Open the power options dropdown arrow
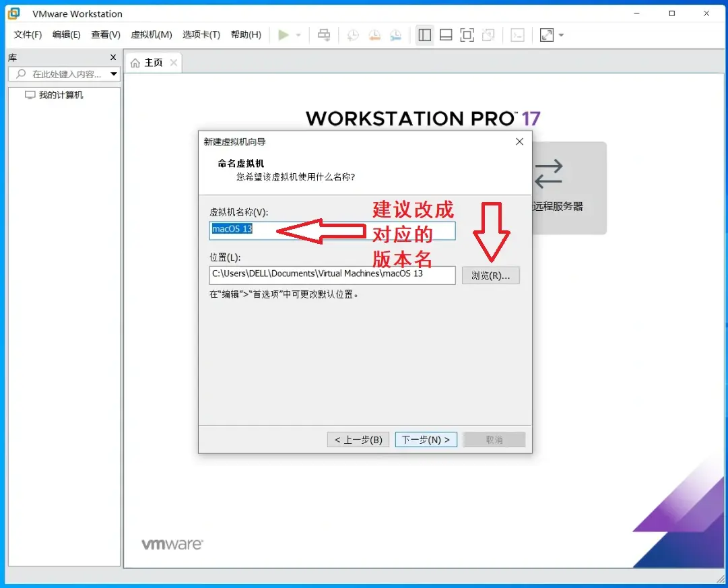This screenshot has width=728, height=588. pyautogui.click(x=298, y=35)
